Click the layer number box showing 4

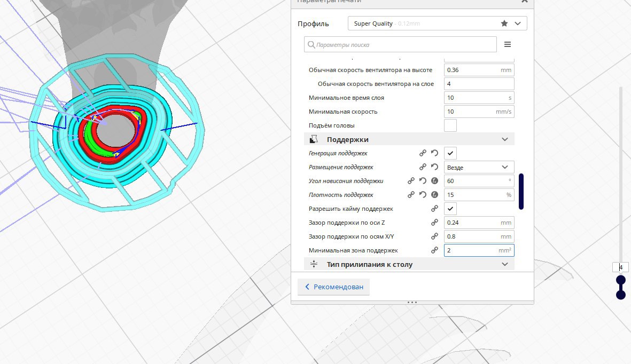[x=620, y=267]
